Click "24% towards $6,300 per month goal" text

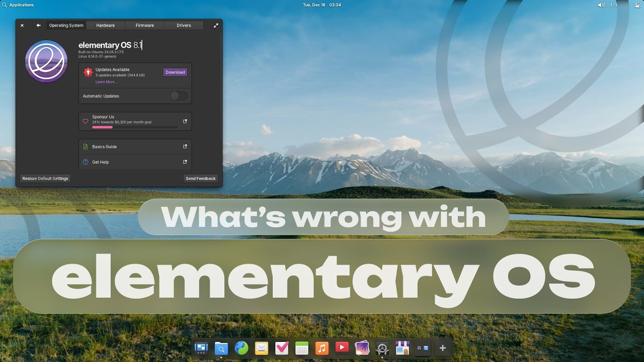(x=122, y=122)
